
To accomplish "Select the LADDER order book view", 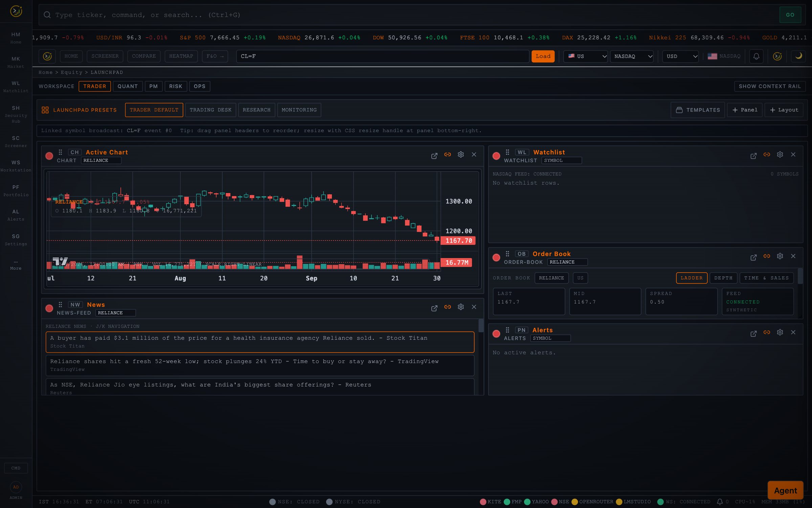I will pyautogui.click(x=692, y=278).
